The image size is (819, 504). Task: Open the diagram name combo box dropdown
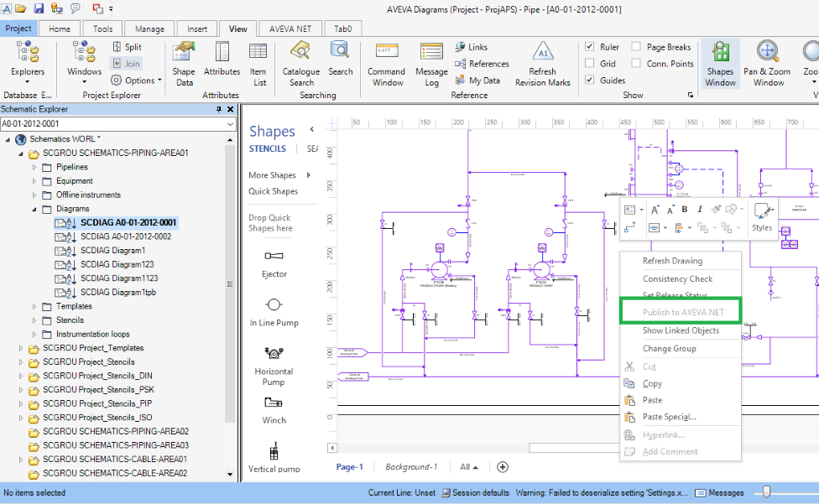point(231,124)
